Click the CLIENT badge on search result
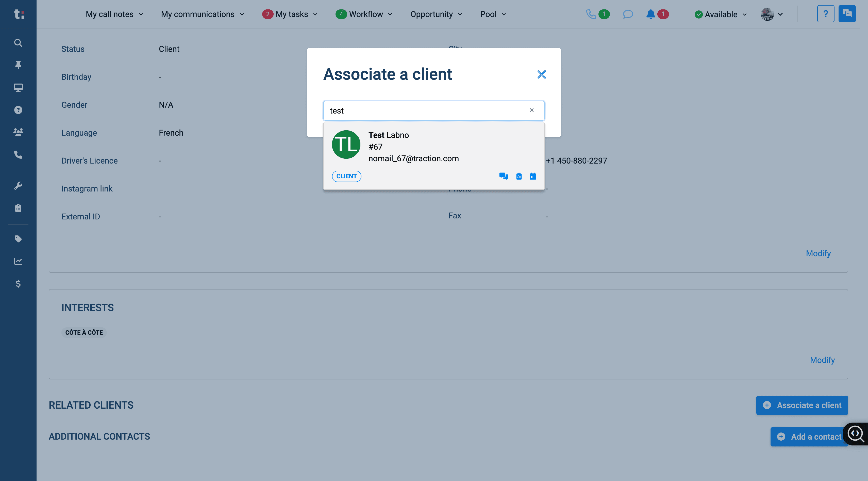 click(346, 176)
